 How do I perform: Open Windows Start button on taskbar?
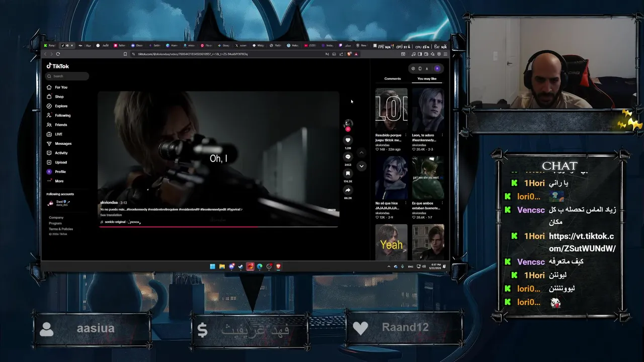pos(212,266)
